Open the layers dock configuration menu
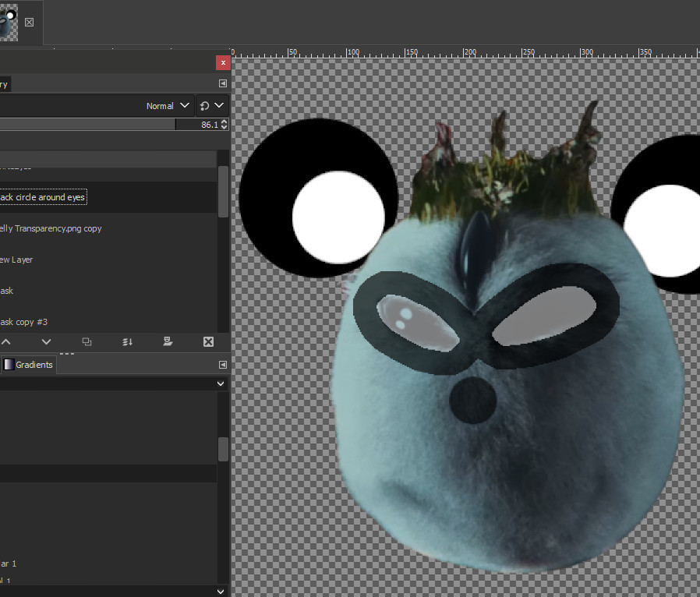The height and width of the screenshot is (597, 700). click(223, 83)
